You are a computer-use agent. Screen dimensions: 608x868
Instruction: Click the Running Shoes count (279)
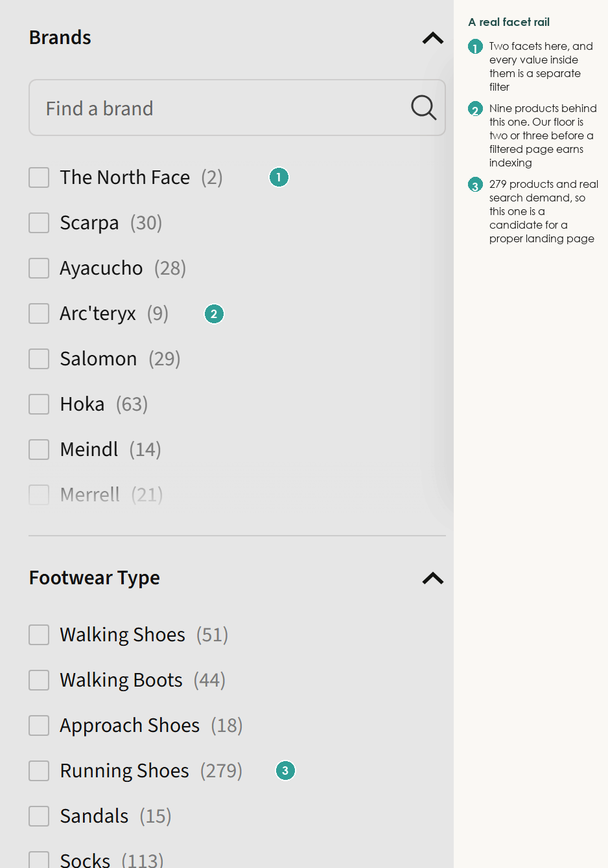[221, 771]
